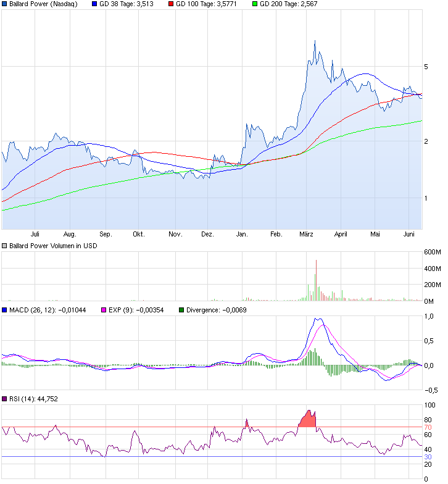The width and height of the screenshot is (448, 484).
Task: Click the volume axis label '600M'
Action: tap(432, 252)
